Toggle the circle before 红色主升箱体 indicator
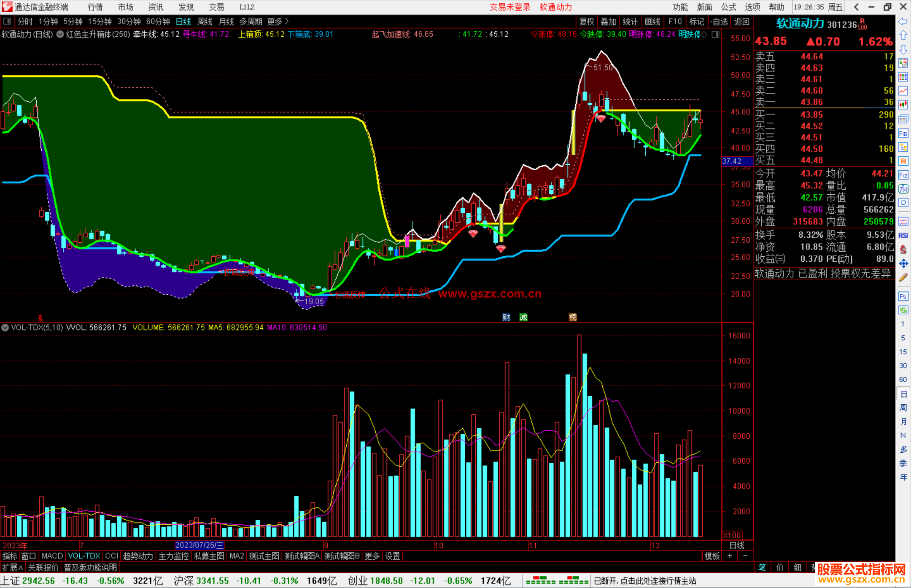Image resolution: width=911 pixels, height=588 pixels. pos(60,34)
